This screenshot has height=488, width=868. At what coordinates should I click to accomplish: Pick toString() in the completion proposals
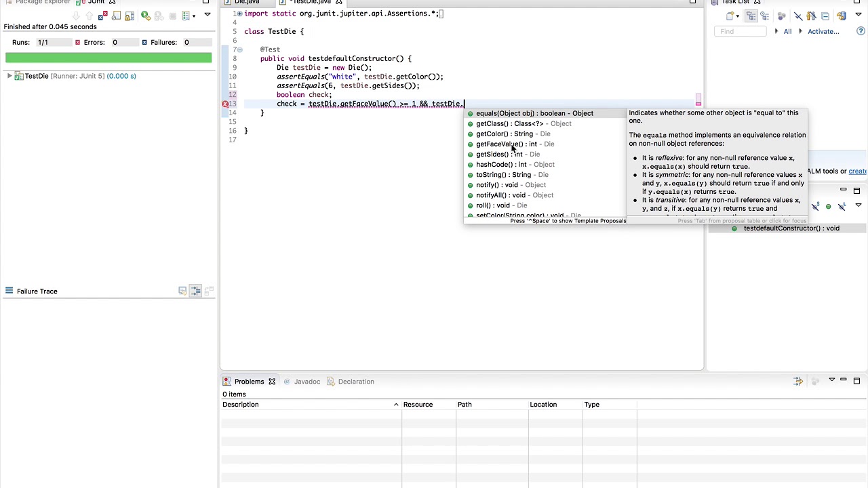(545, 174)
